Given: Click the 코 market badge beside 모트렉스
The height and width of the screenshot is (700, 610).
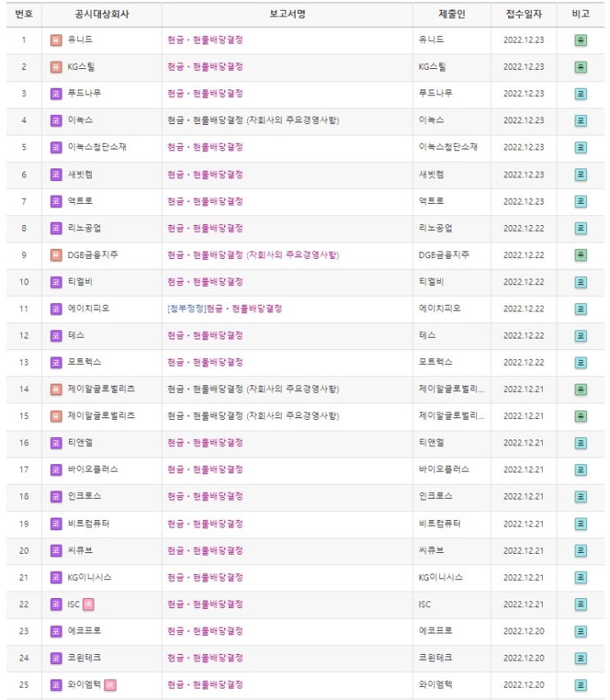Looking at the screenshot, I should pos(56,362).
